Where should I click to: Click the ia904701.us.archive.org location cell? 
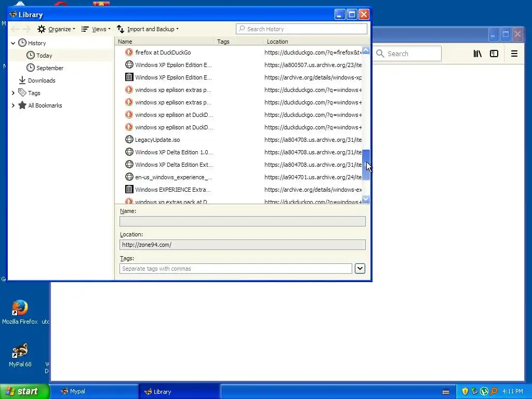313,177
